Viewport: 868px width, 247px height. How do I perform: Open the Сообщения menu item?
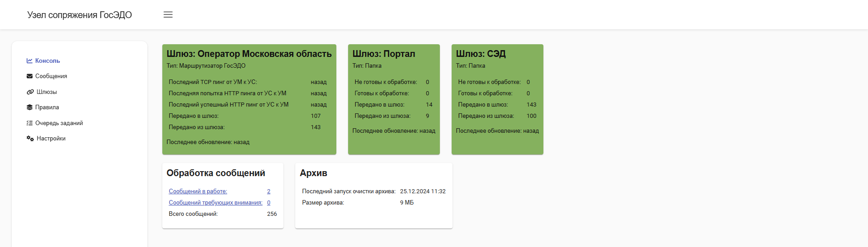51,76
